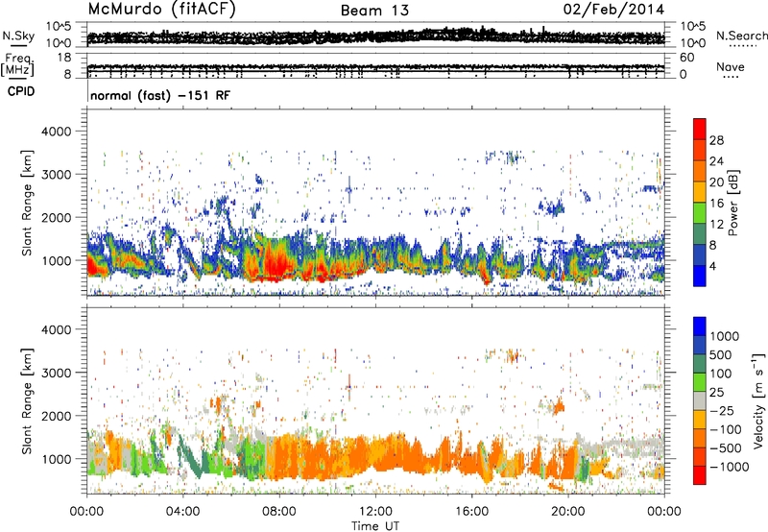
Task: Click the Nave axis value '60'
Action: point(686,58)
